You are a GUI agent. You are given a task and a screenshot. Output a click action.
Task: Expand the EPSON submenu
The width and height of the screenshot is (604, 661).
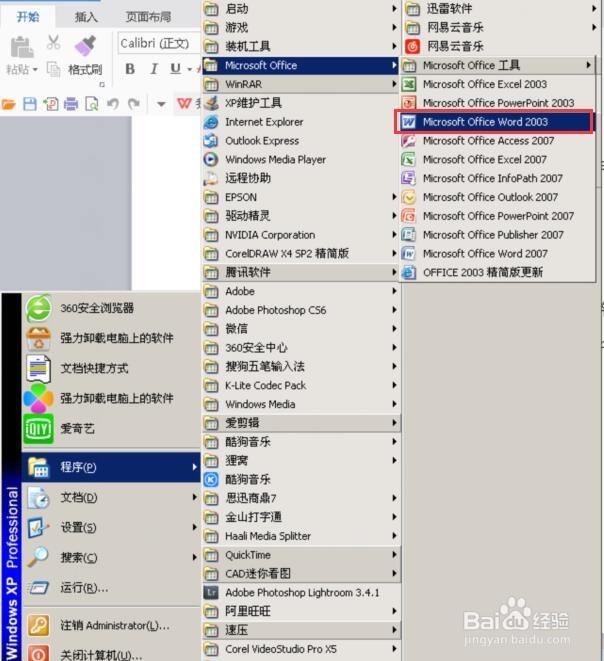pyautogui.click(x=300, y=197)
